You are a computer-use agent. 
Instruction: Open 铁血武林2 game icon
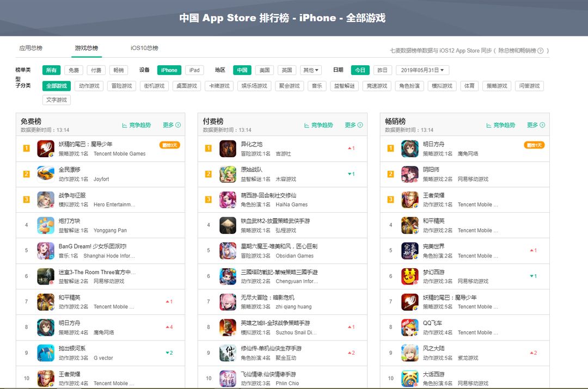(x=228, y=225)
